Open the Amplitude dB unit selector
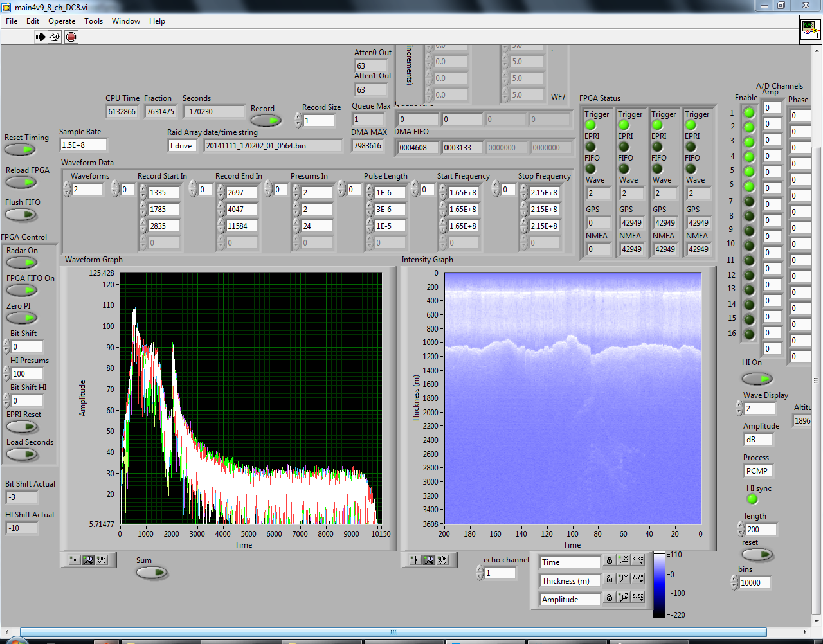 click(757, 440)
